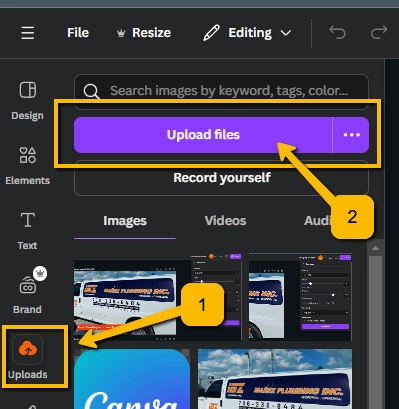The height and width of the screenshot is (409, 399).
Task: Open the Uploads panel
Action: (27, 357)
